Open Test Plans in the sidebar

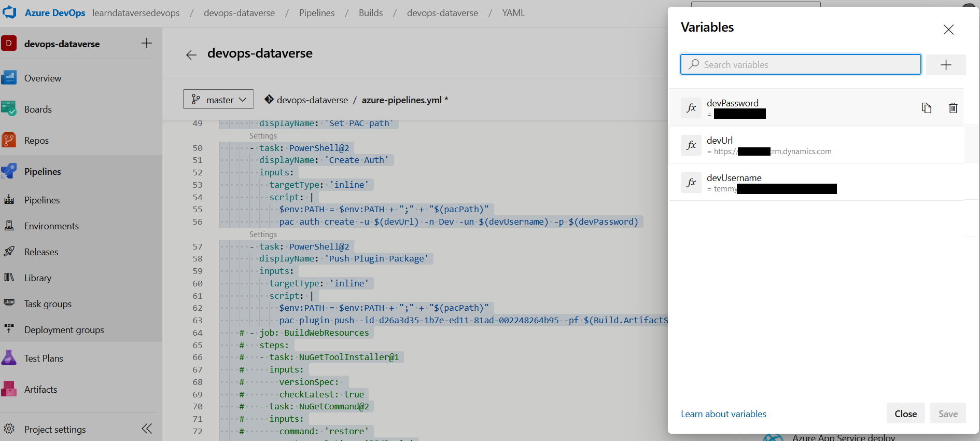[44, 358]
